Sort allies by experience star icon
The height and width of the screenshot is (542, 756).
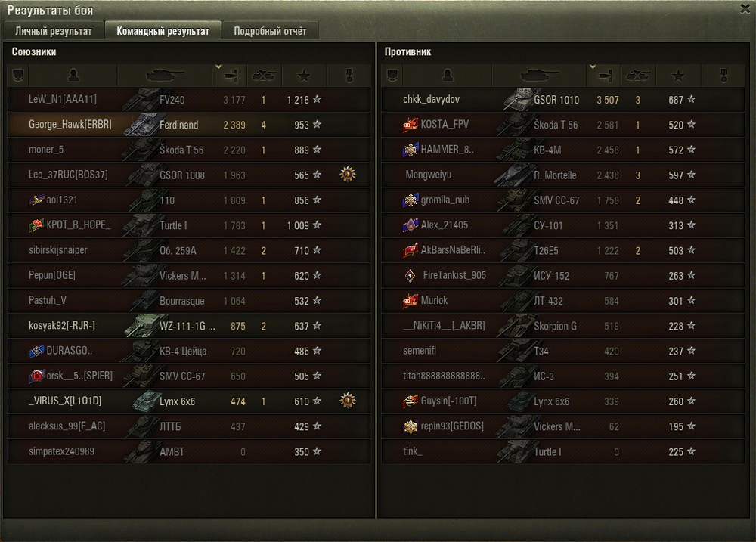pyautogui.click(x=304, y=76)
